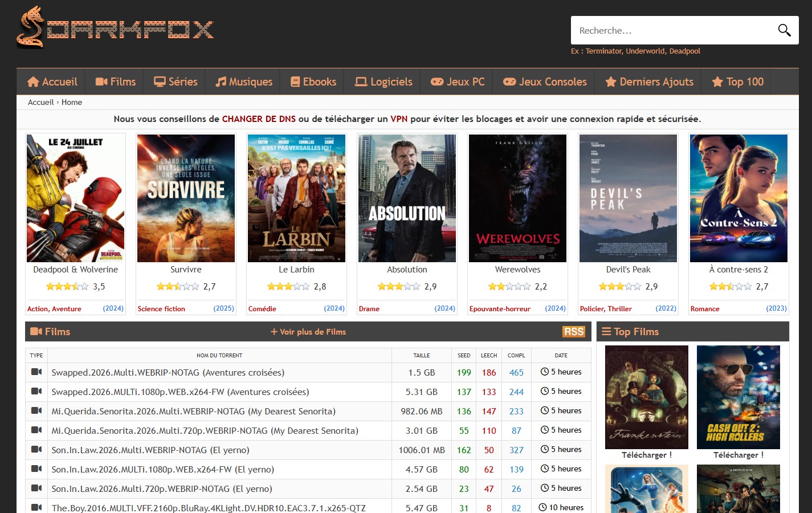
Task: Open the Werewolves movie poster
Action: coord(517,198)
